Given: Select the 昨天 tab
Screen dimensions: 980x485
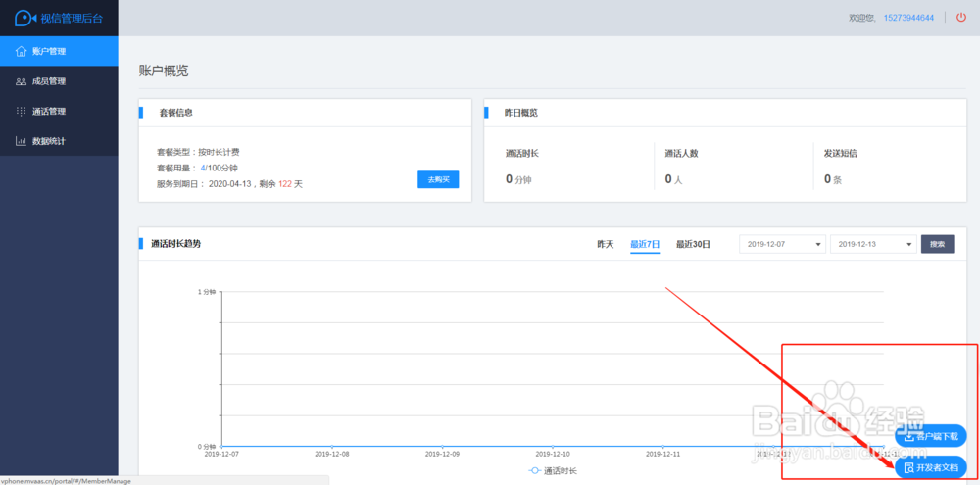Looking at the screenshot, I should pos(605,244).
